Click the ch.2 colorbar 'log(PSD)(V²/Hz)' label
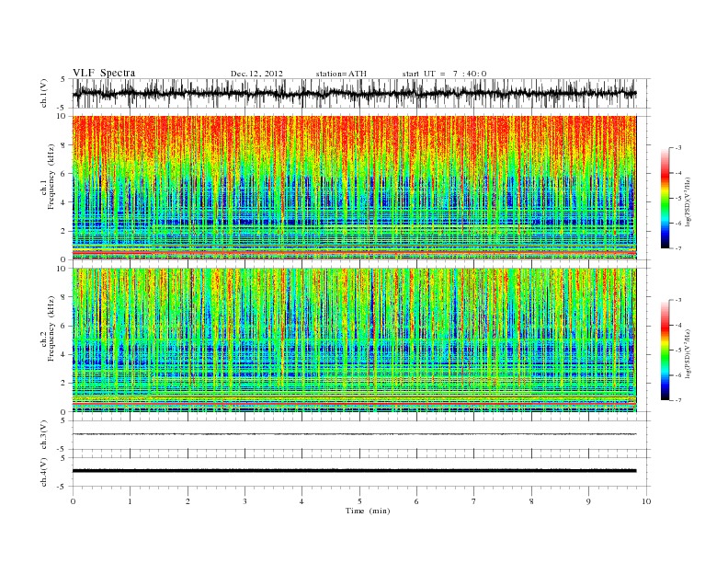728x563 pixels. tap(688, 353)
